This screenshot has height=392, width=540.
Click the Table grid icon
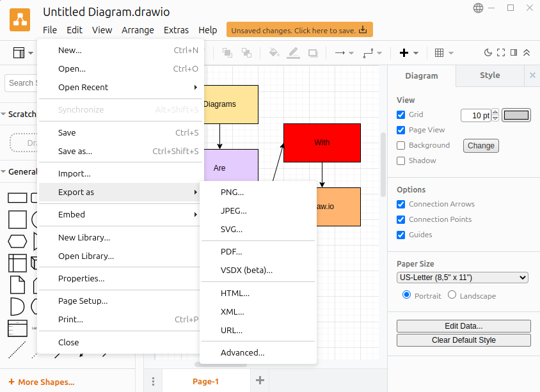pos(439,53)
